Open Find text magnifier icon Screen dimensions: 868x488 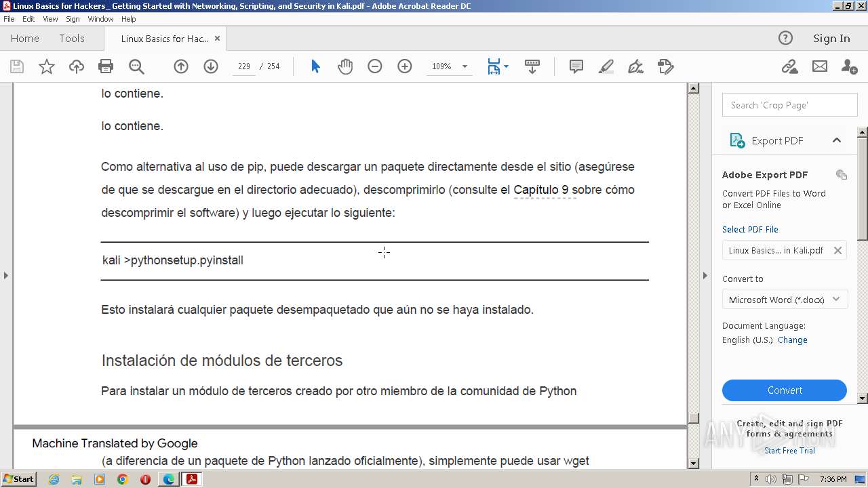136,66
